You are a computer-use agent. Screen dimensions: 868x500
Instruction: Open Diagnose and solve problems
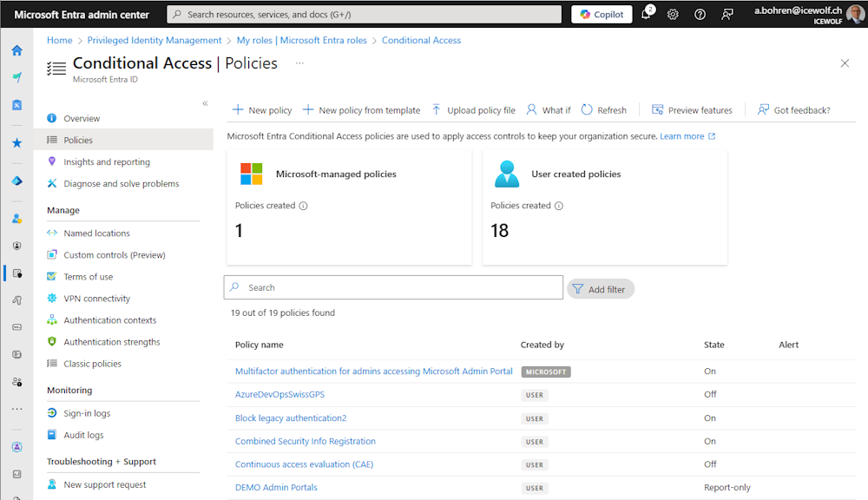(x=123, y=183)
